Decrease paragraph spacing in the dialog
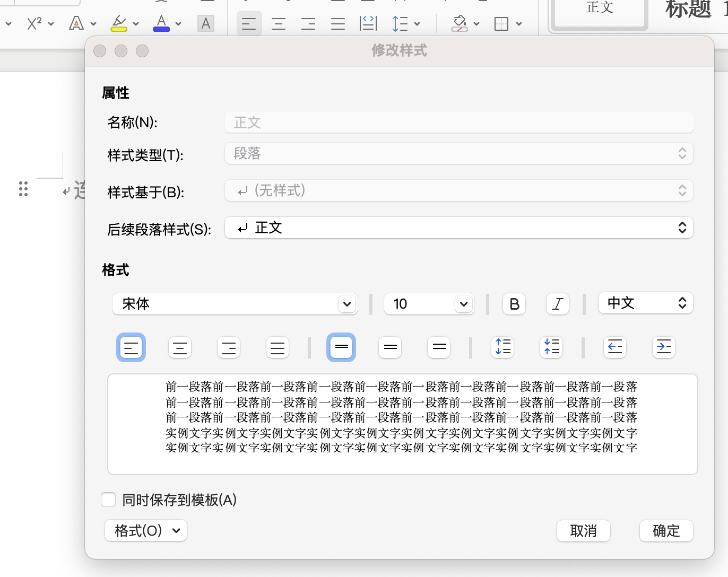The height and width of the screenshot is (577, 728). click(x=551, y=347)
